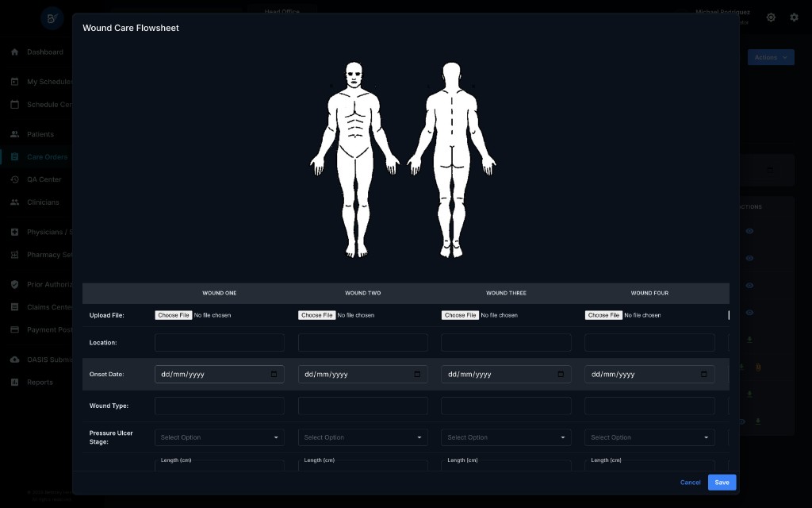812x508 pixels.
Task: Expand the Actions dropdown button
Action: (771, 57)
